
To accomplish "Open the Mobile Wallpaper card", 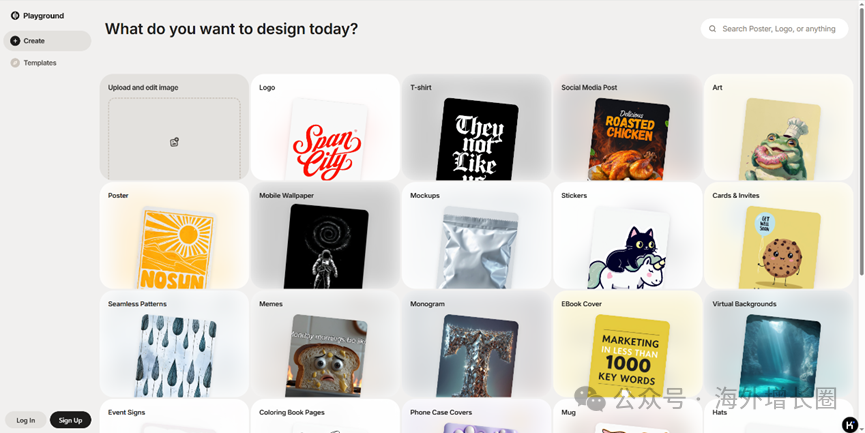I will (x=325, y=236).
